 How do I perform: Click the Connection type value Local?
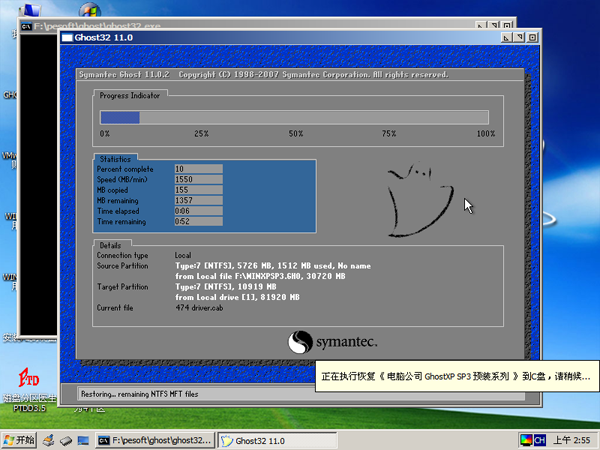click(x=183, y=255)
